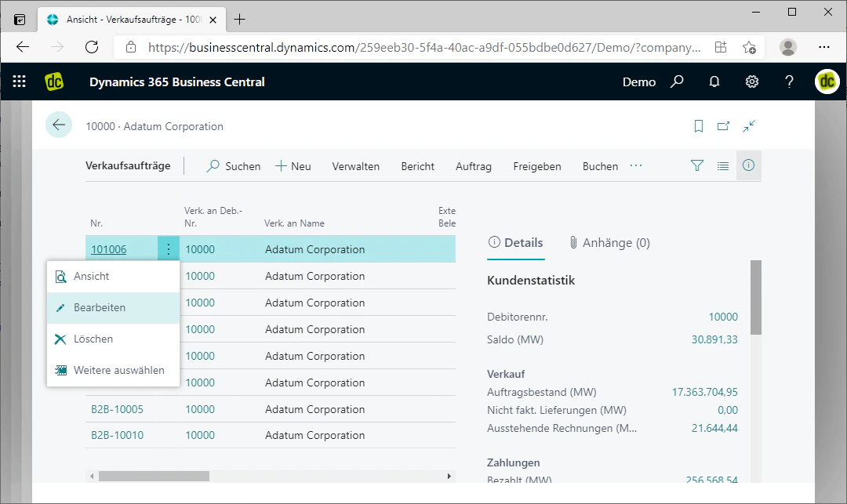Click the browser address bar URL
This screenshot has height=504, width=847.
(x=424, y=48)
